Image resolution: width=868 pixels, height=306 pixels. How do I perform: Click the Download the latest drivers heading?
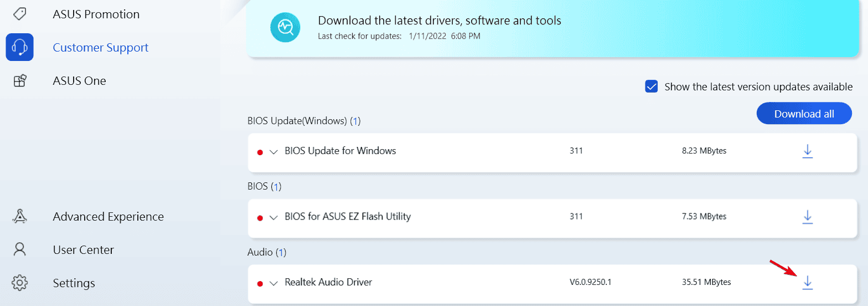pyautogui.click(x=440, y=21)
